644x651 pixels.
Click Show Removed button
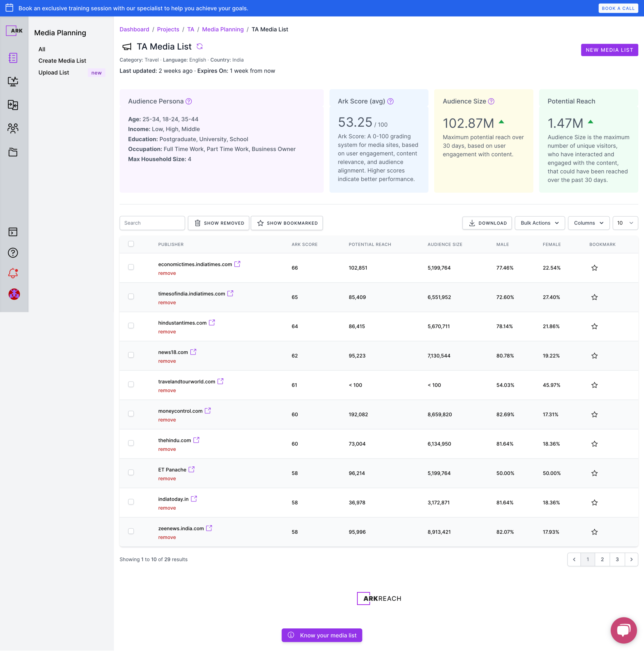pyautogui.click(x=219, y=223)
